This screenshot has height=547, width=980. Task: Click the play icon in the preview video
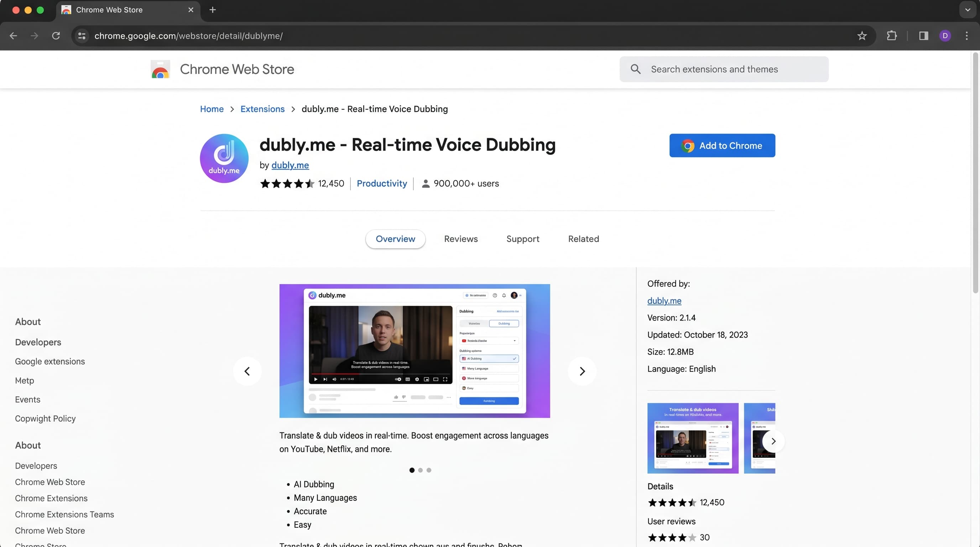[316, 379]
